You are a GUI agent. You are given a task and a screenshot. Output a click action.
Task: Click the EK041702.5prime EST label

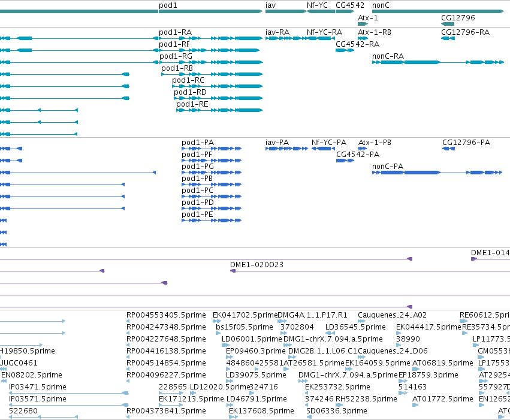(x=245, y=315)
